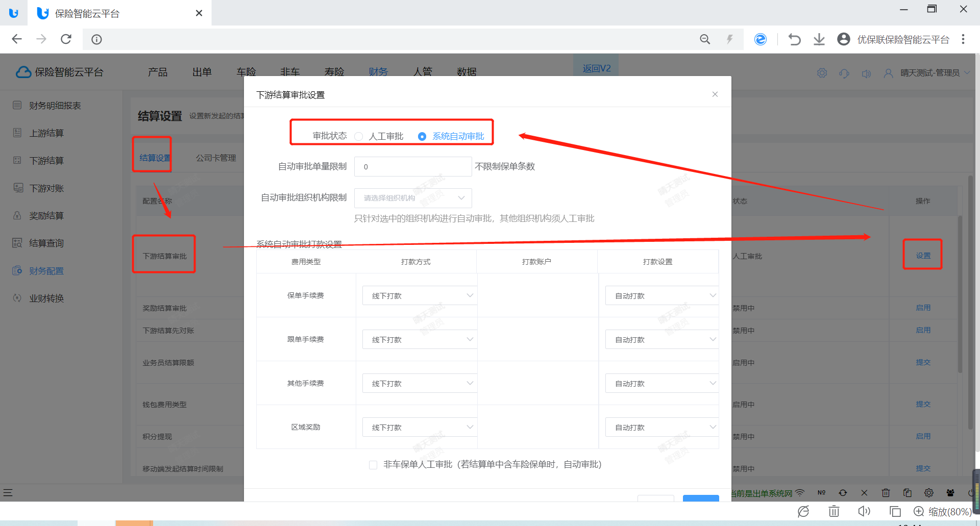Click the 财务配置 sidebar icon
Viewport: 980px width, 526px height.
tap(18, 270)
